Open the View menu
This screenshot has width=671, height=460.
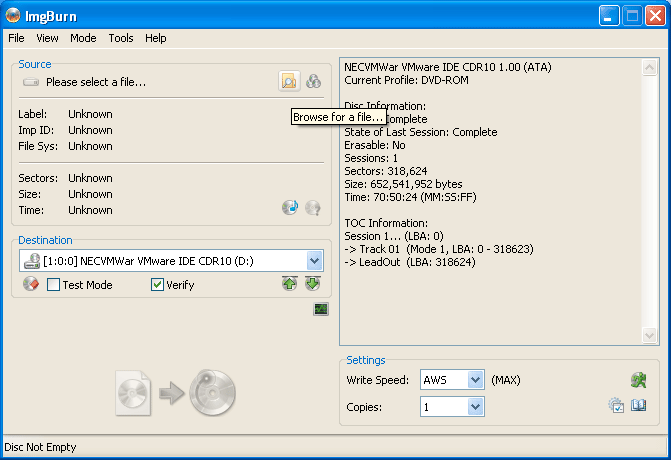pyautogui.click(x=47, y=38)
